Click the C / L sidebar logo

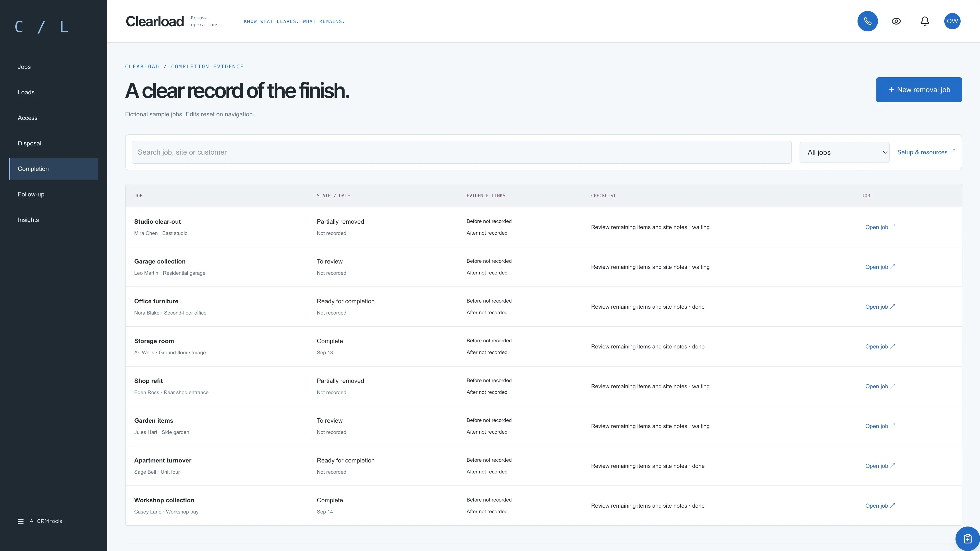pos(41,27)
